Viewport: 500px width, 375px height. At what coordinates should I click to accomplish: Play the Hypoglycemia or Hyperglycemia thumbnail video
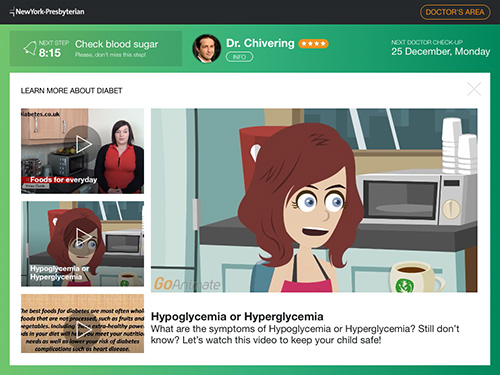(82, 237)
